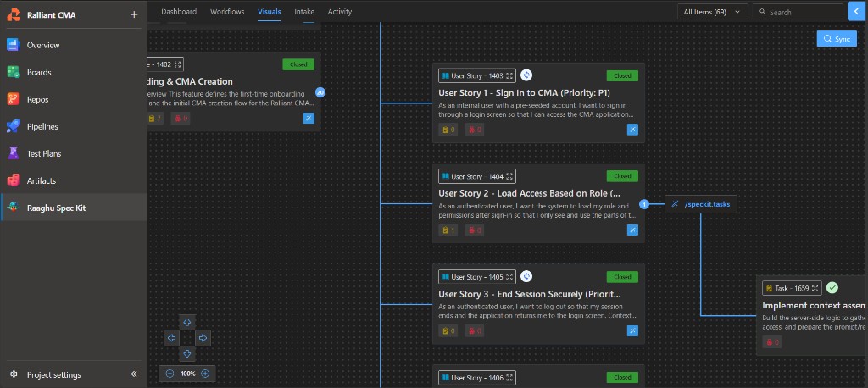The image size is (868, 388).
Task: Click the task count 1 on User Story 1404
Action: [x=448, y=230]
